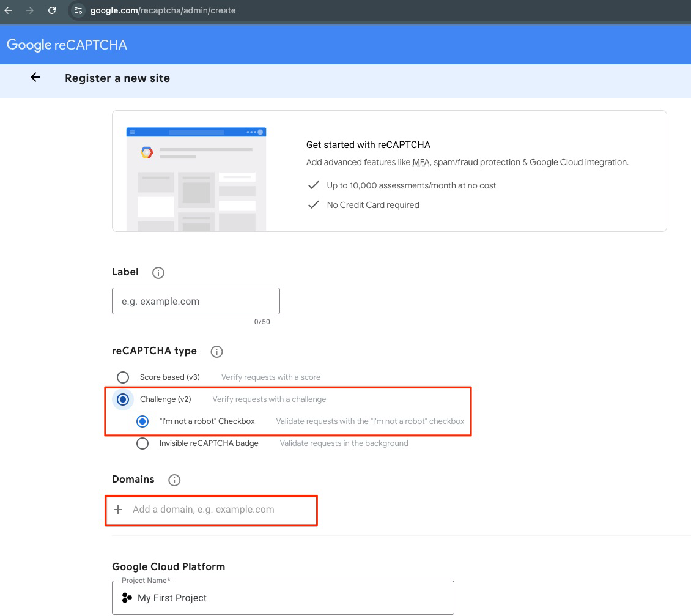Click "Up to 10,000 assessments/month at no cost"
The width and height of the screenshot is (691, 616).
412,185
